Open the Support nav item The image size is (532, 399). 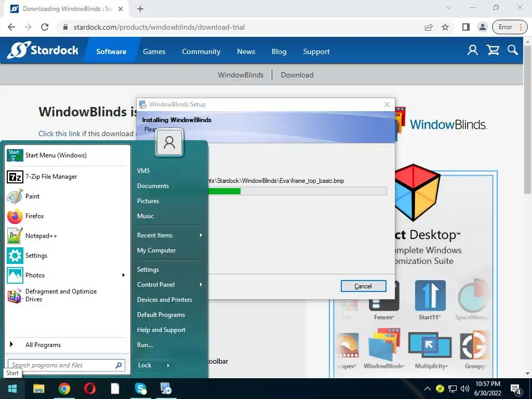point(316,51)
